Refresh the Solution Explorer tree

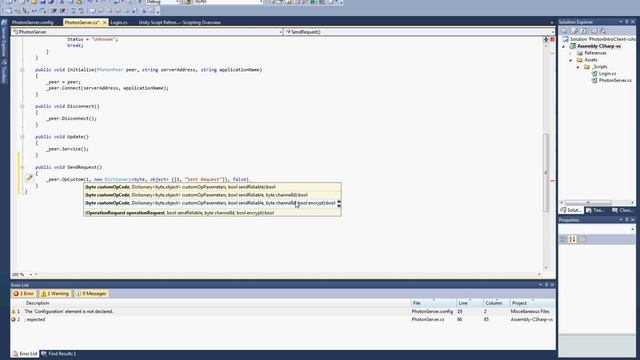(584, 31)
